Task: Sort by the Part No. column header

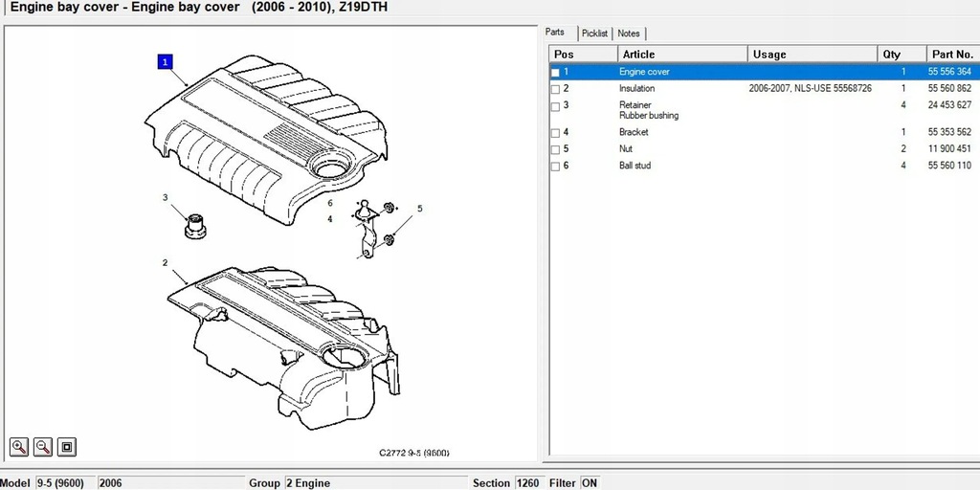Action: (x=952, y=55)
